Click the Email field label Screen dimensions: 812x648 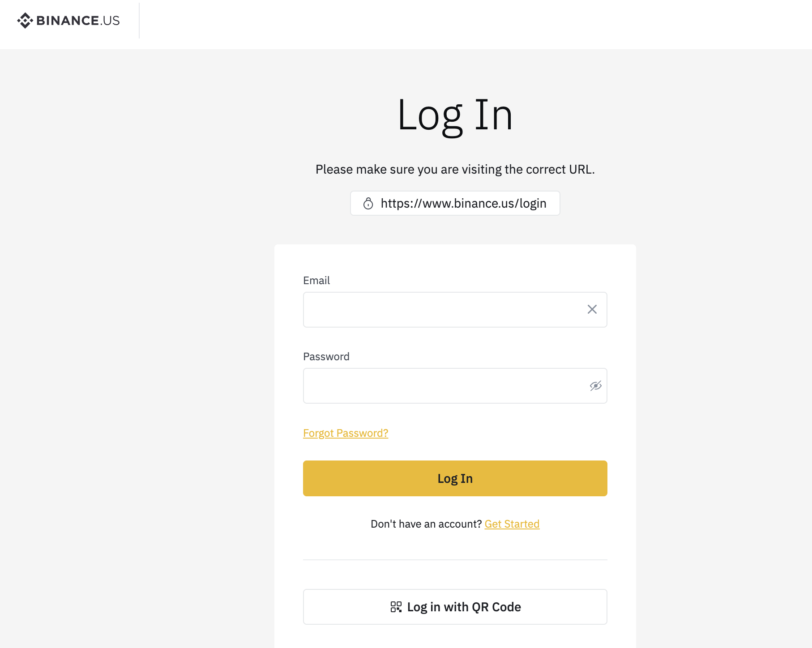[x=316, y=281]
